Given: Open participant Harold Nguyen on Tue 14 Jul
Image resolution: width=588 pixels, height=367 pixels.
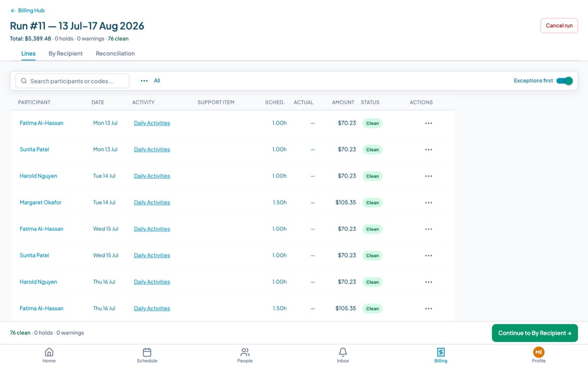Looking at the screenshot, I should [38, 176].
